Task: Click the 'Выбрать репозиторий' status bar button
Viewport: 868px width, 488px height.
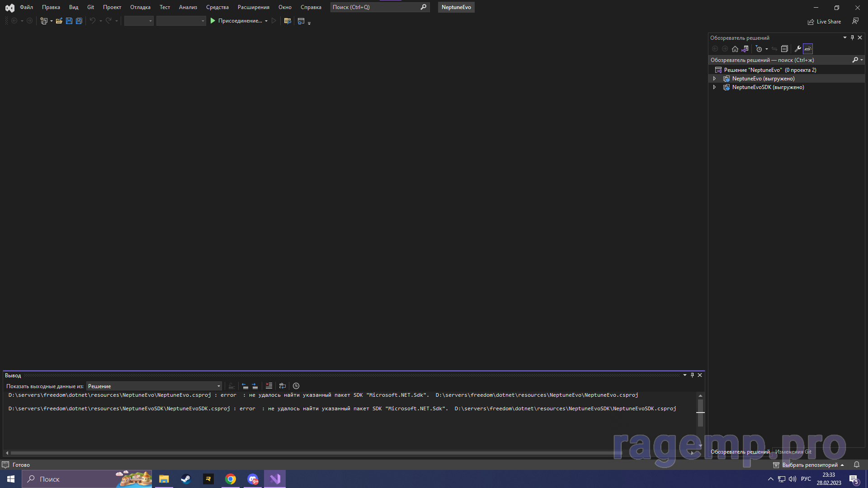Action: click(809, 465)
